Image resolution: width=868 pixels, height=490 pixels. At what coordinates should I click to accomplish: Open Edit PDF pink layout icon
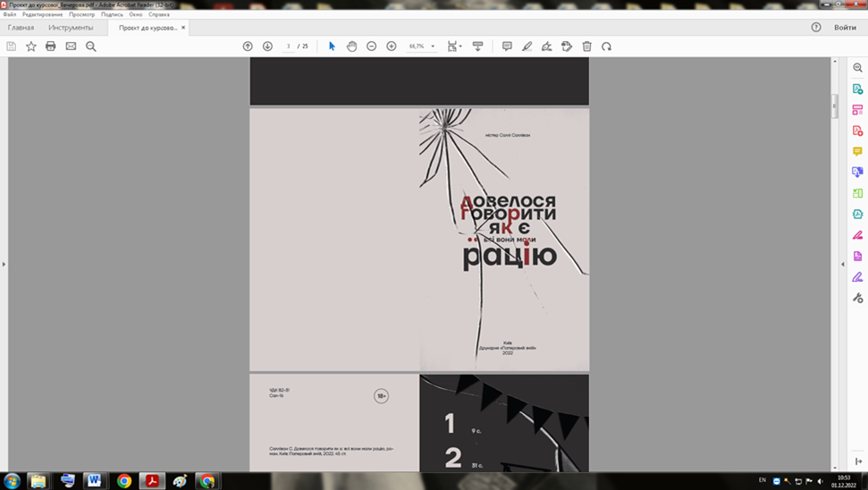857,110
